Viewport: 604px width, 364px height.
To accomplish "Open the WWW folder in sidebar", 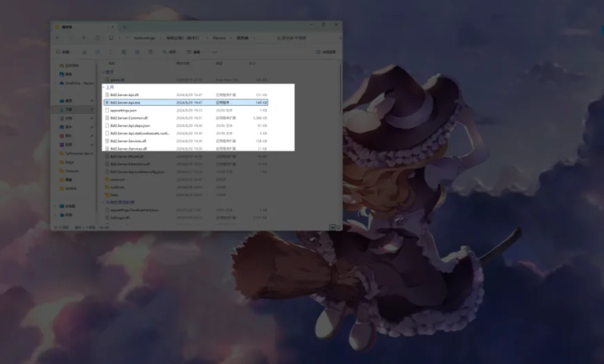I will [68, 188].
